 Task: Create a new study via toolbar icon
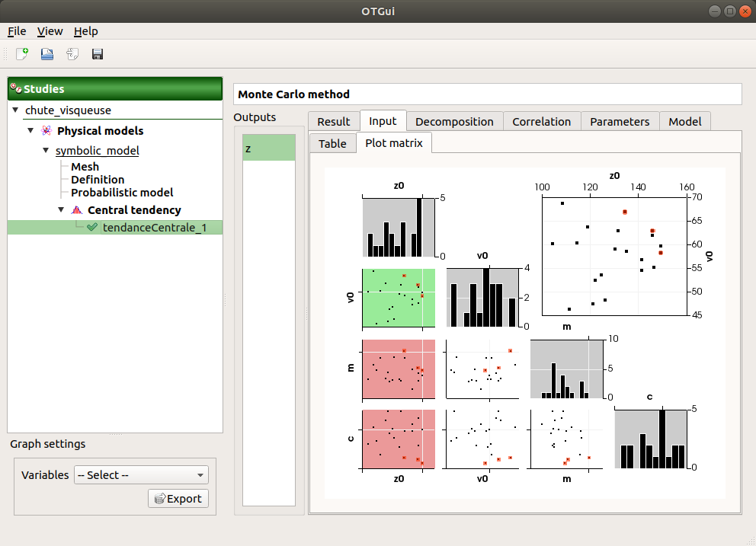20,54
